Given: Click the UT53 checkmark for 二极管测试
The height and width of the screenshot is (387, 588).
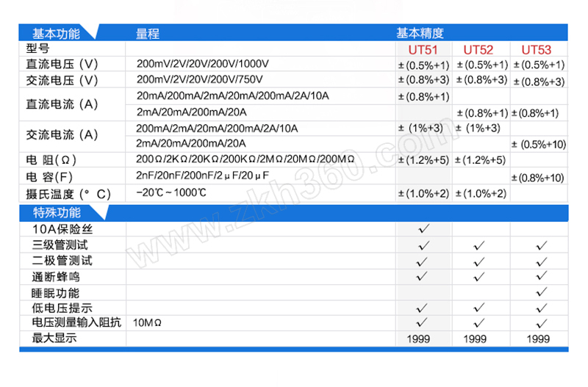Looking at the screenshot, I should tap(542, 261).
